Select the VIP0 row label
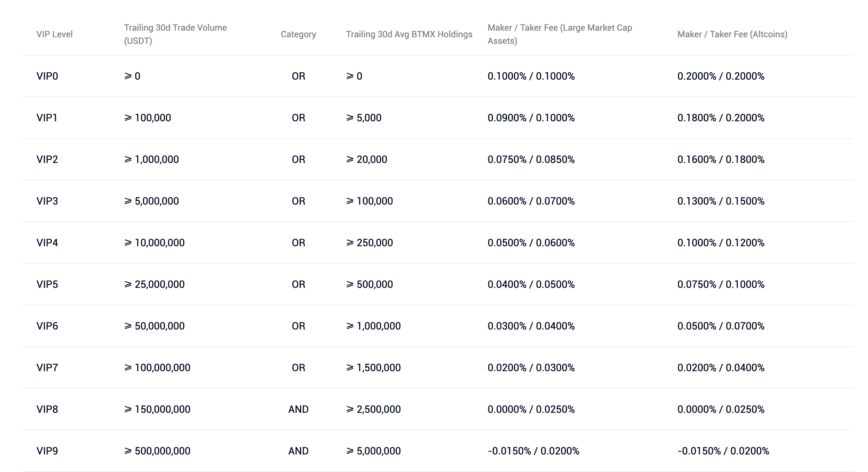Image resolution: width=868 pixels, height=472 pixels. (x=47, y=76)
